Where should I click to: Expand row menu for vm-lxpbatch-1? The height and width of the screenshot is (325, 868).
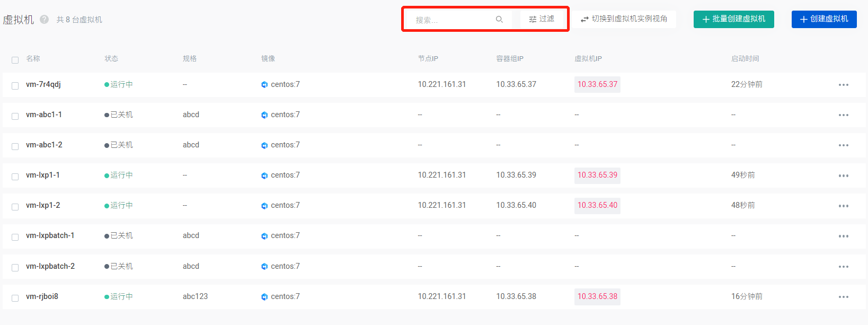pyautogui.click(x=843, y=236)
